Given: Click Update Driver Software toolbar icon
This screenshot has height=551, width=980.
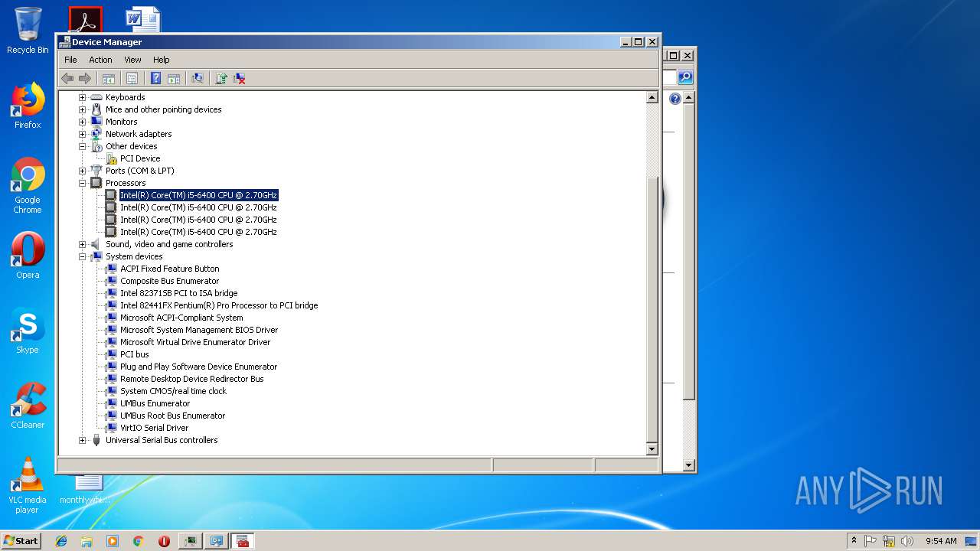Looking at the screenshot, I should coord(221,78).
